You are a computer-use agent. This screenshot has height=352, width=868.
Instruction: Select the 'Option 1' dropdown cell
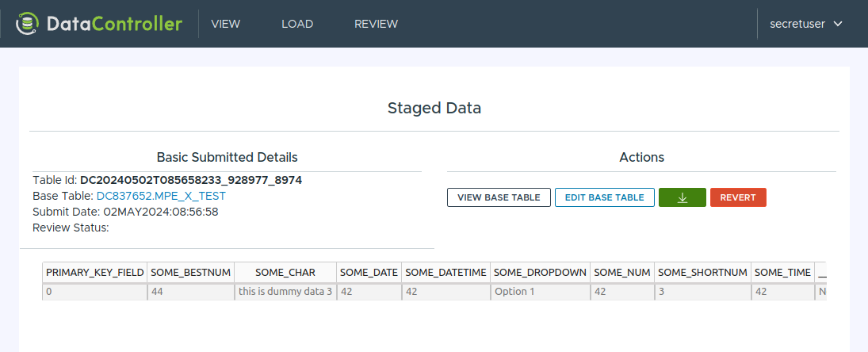click(540, 292)
